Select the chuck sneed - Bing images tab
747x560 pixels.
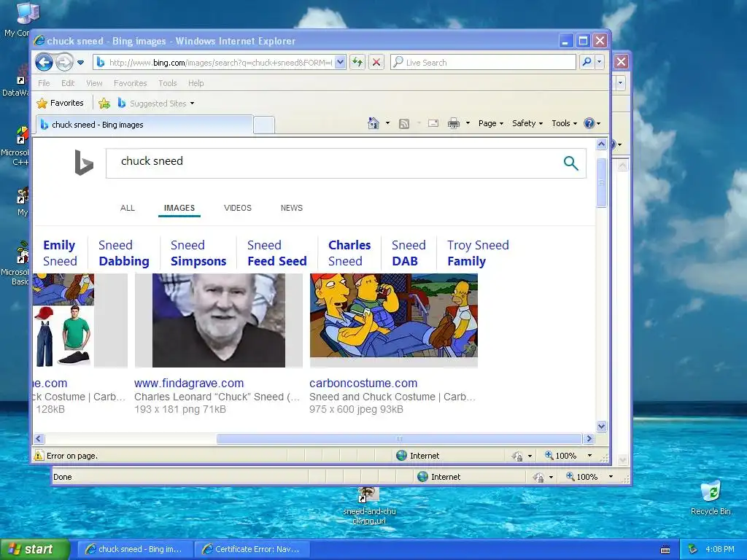click(144, 125)
